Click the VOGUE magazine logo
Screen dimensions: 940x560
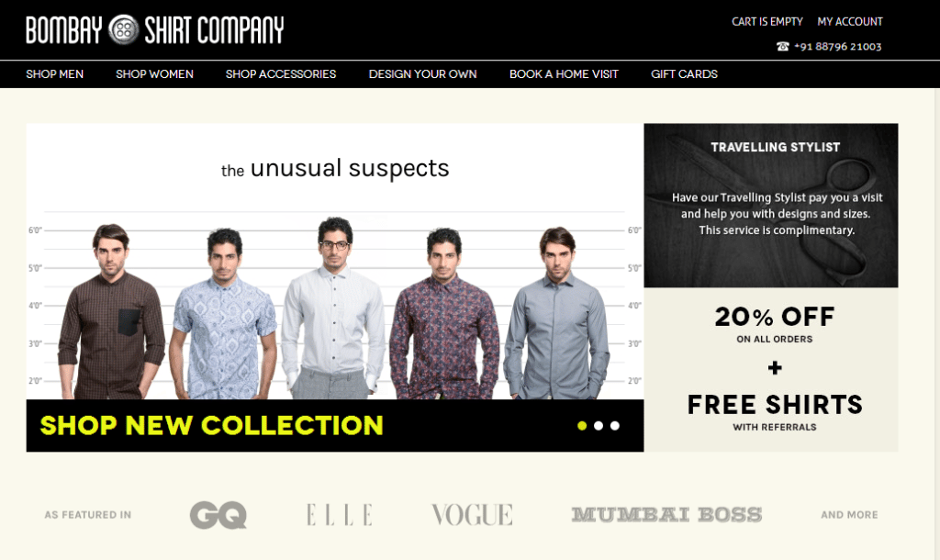coord(473,514)
